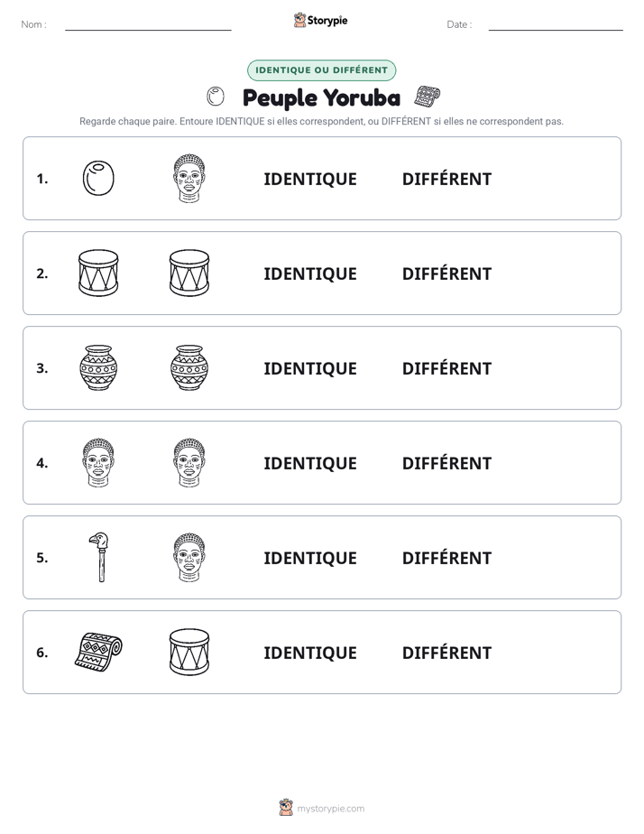
Task: Click the head sculpture in row 1
Action: pyautogui.click(x=189, y=179)
